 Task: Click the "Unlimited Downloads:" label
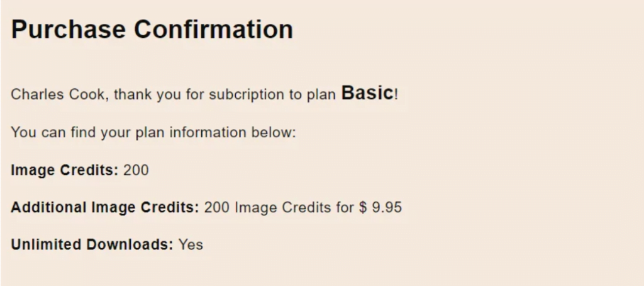pos(92,244)
